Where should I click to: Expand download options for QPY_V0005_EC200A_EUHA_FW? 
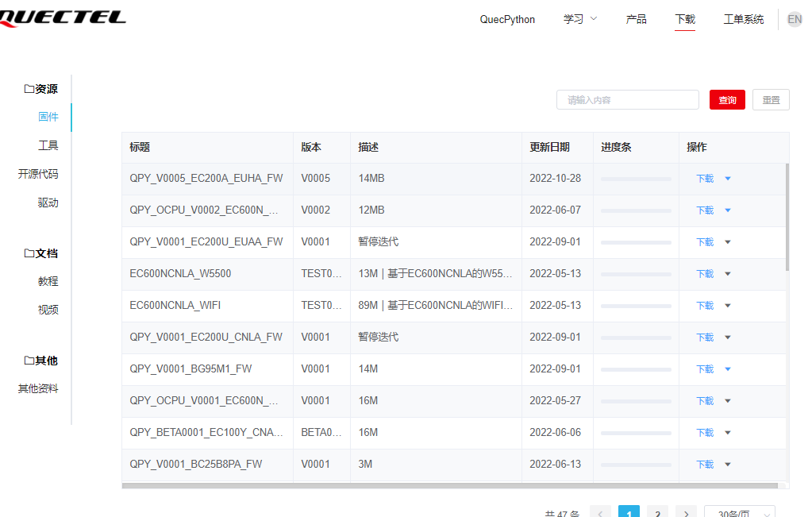[x=728, y=178]
